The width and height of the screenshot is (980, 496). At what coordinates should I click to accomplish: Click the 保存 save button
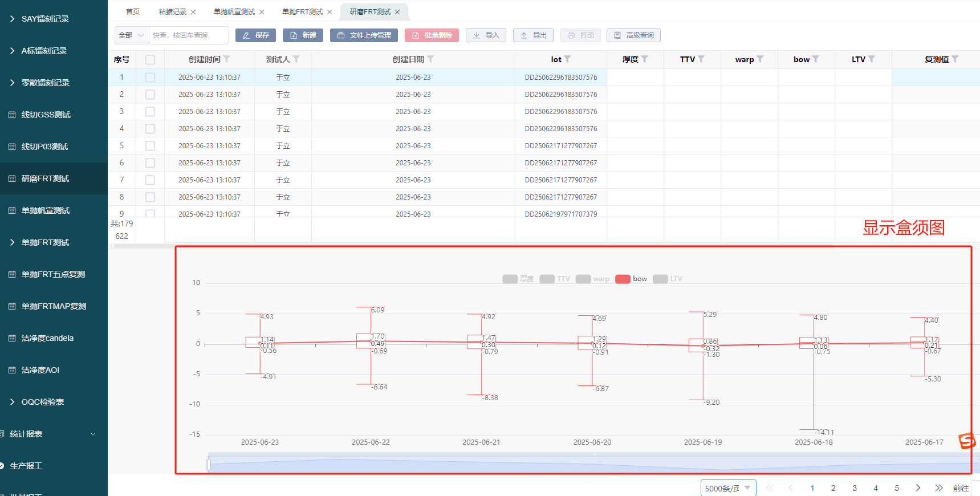pos(255,35)
